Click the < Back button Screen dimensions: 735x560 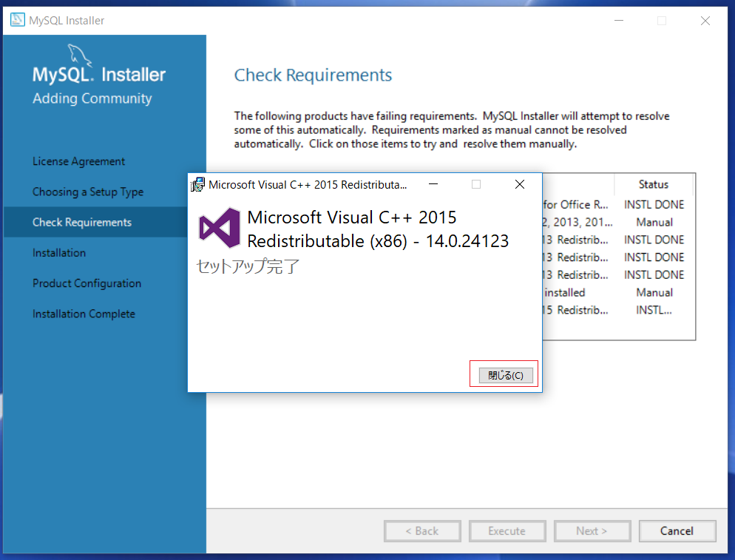tap(422, 531)
